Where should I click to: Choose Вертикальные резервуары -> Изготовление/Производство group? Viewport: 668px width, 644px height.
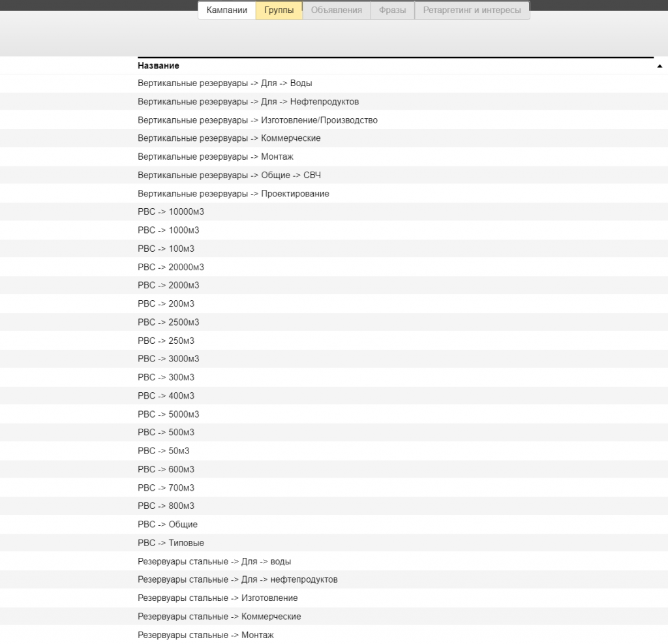click(257, 120)
